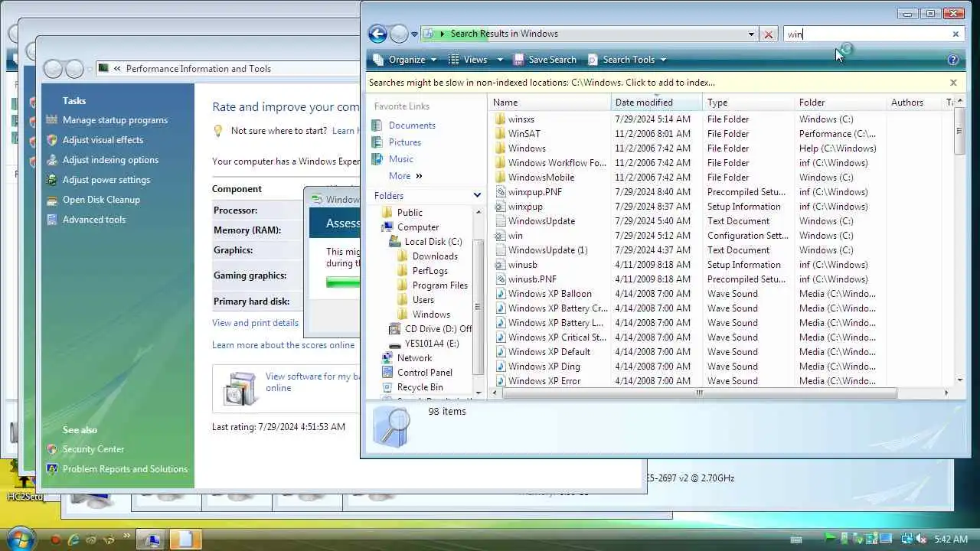This screenshot has width=980, height=551.
Task: Select the WindowsUpdate text document
Action: pyautogui.click(x=541, y=221)
